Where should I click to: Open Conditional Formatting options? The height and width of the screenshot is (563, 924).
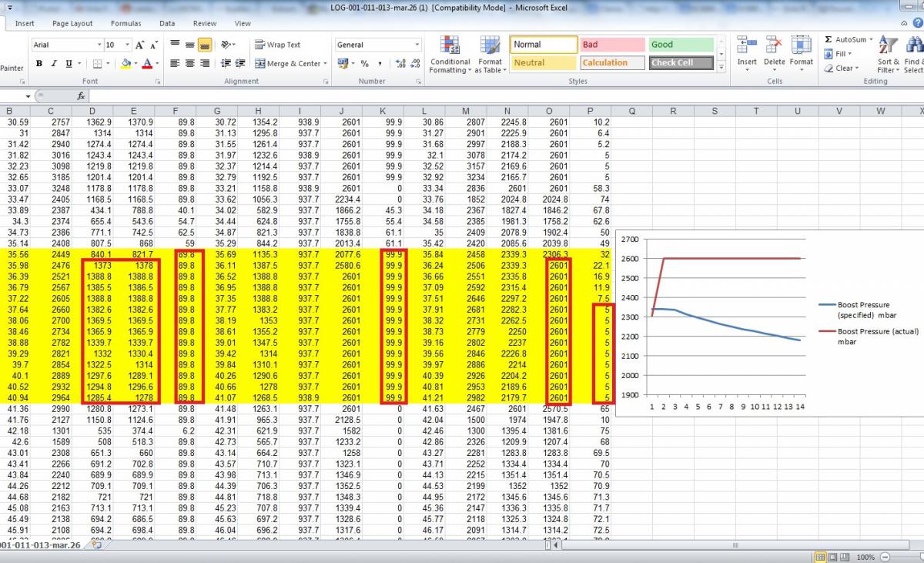click(450, 54)
